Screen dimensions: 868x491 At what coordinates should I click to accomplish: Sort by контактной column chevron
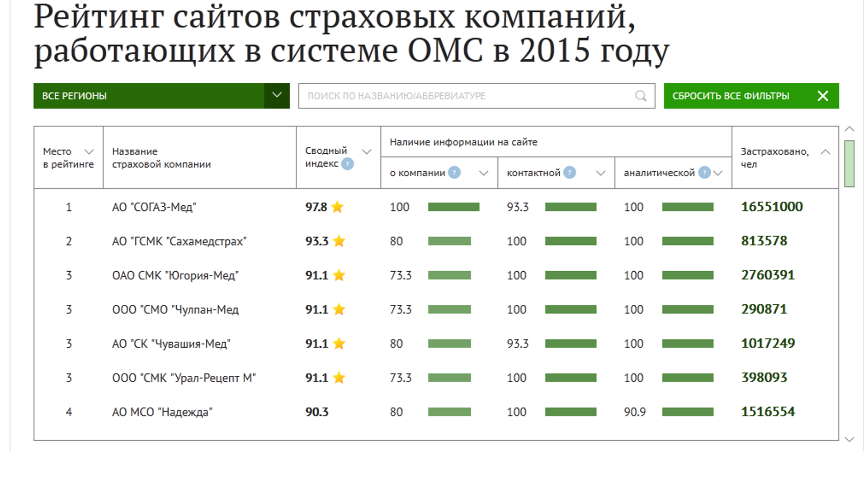point(601,173)
